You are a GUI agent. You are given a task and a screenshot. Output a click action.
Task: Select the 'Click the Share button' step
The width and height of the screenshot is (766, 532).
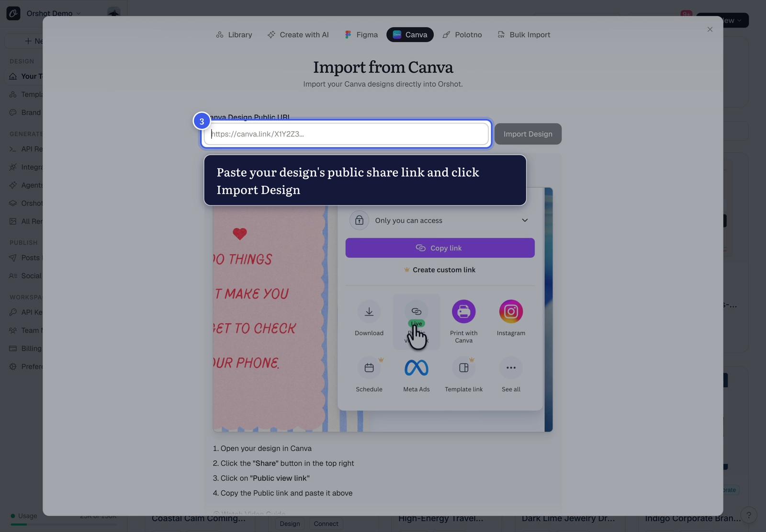[x=283, y=464]
